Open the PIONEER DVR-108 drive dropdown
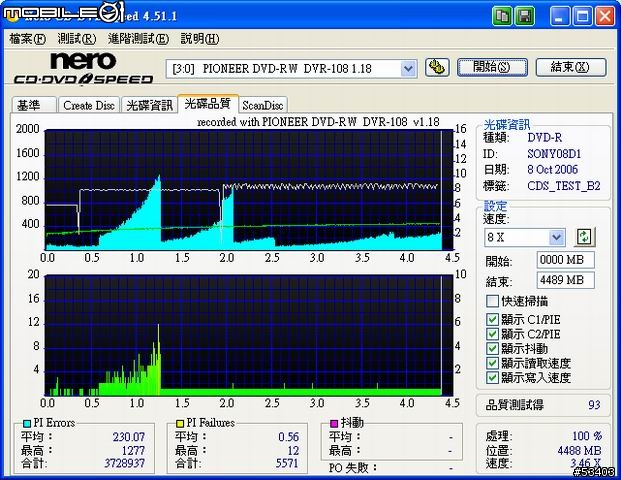 pyautogui.click(x=408, y=69)
